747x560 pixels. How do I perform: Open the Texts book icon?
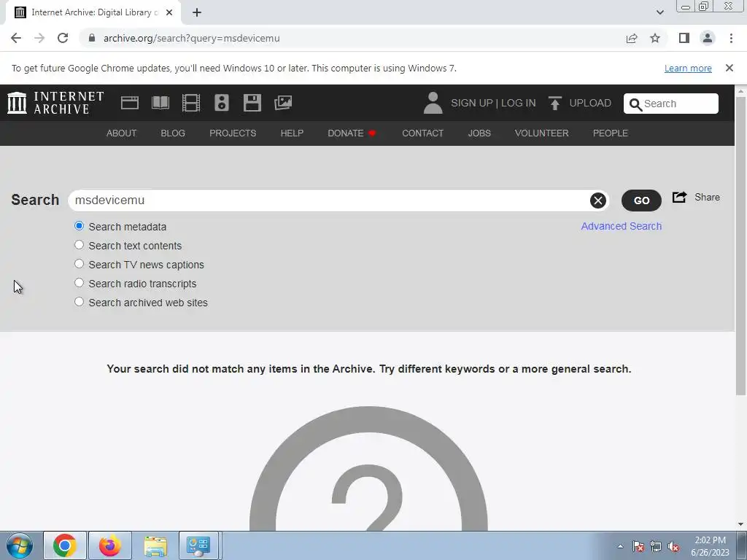[160, 103]
